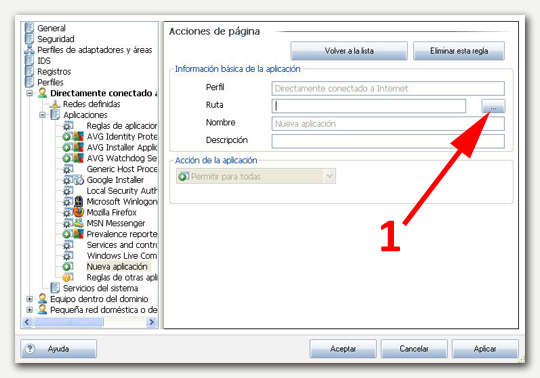Click the General page icon in tree
The image size is (540, 378).
click(29, 28)
